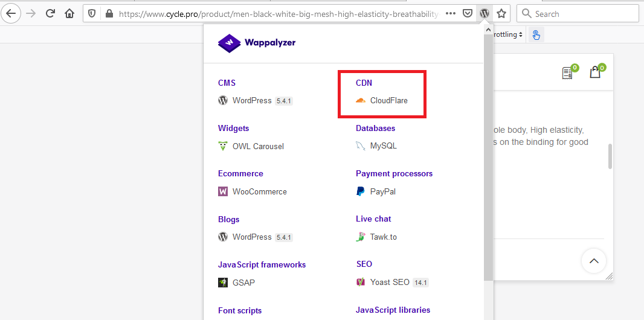Select the GSAP technology name
This screenshot has height=320, width=644.
click(x=243, y=283)
